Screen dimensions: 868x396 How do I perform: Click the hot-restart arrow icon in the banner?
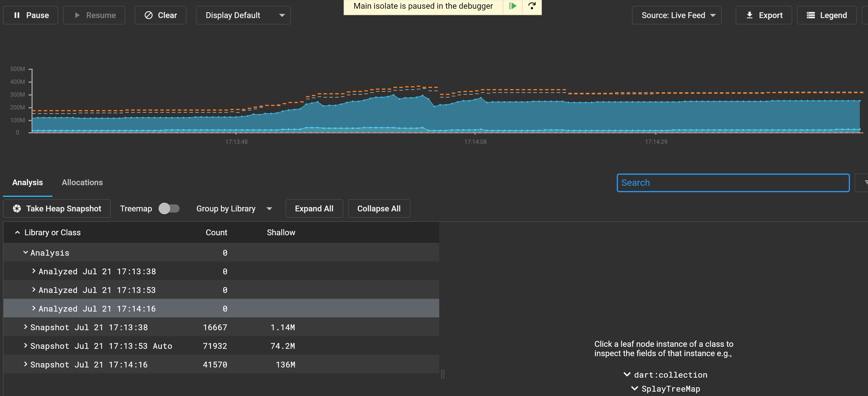[532, 6]
